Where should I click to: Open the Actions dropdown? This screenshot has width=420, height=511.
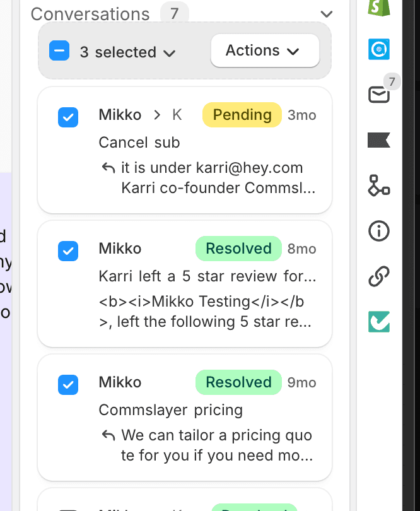[264, 50]
